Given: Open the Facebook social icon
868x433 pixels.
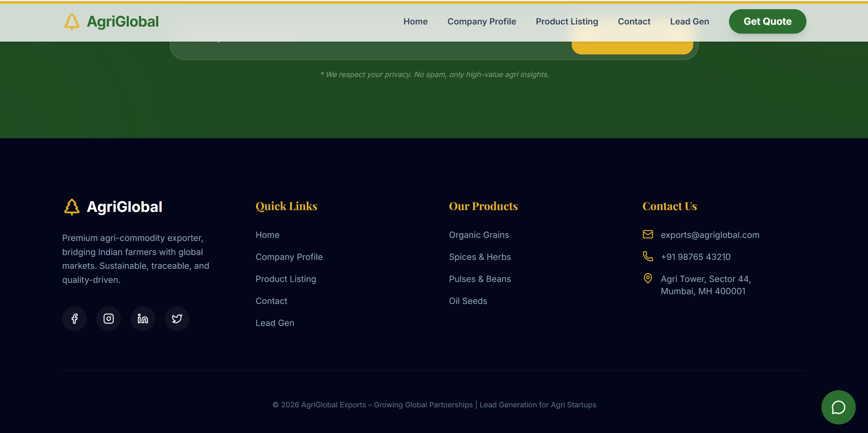Looking at the screenshot, I should coord(74,319).
